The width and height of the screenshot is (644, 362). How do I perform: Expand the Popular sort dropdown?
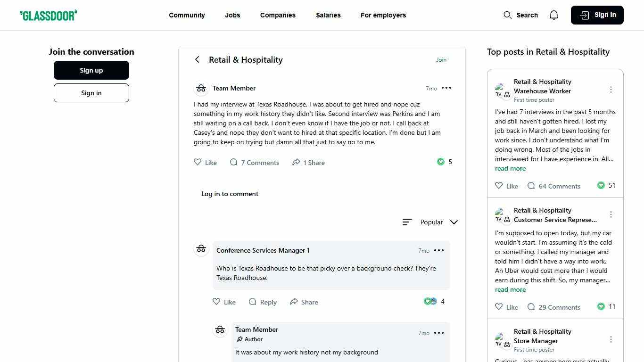(x=454, y=222)
